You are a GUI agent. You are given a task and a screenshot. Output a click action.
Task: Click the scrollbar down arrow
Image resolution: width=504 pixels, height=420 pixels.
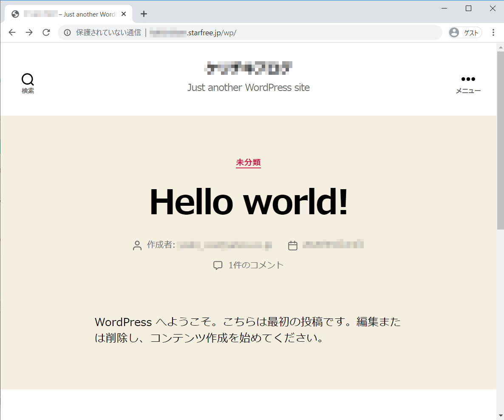tap(500, 416)
